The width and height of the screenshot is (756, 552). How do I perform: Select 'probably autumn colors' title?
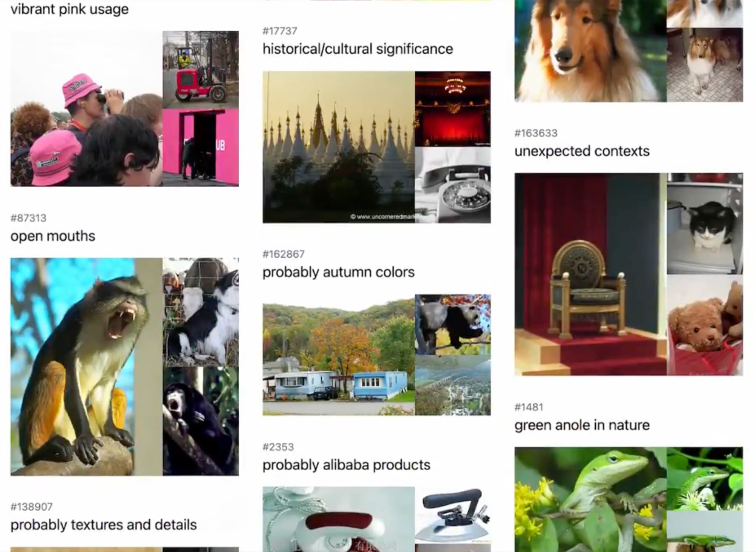click(x=338, y=272)
